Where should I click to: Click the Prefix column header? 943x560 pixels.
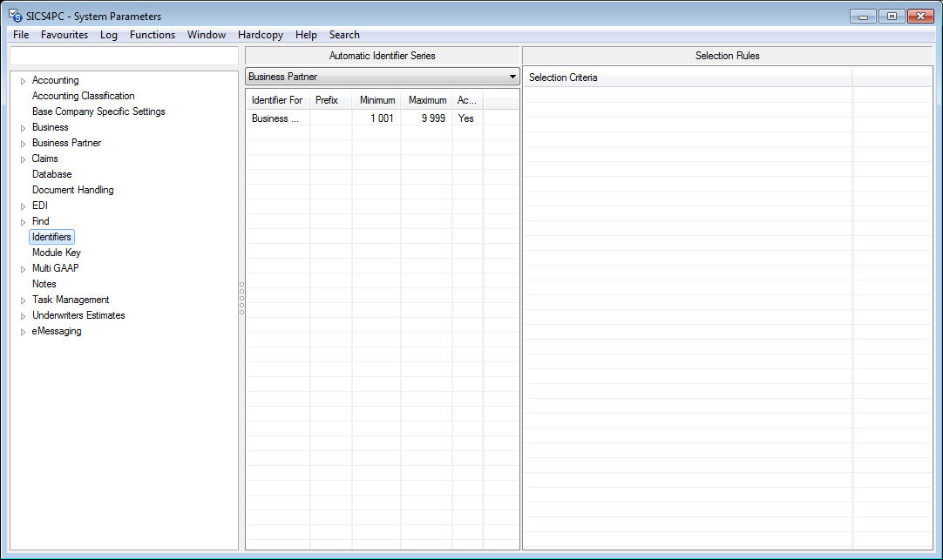point(327,100)
